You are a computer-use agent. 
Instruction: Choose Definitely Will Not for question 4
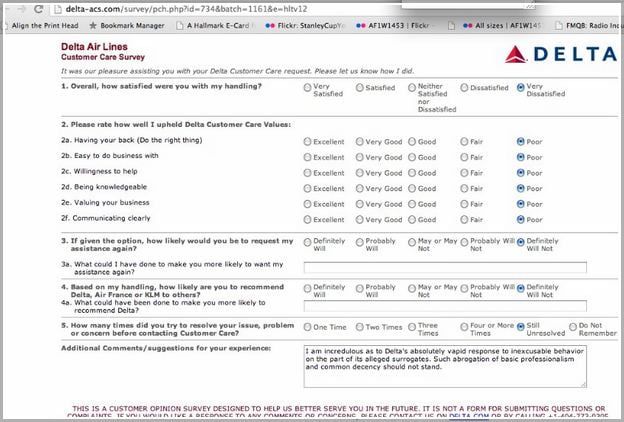[x=521, y=289]
